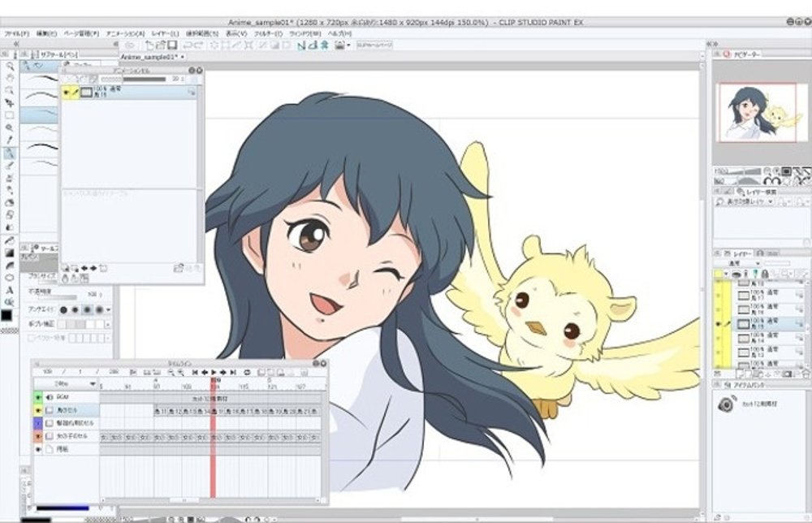Click the trash icon at Layer panel bottom
The image size is (812, 523).
coord(806,374)
